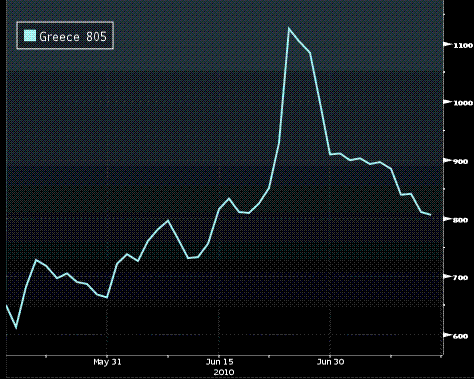This screenshot has width=475, height=380.
Task: Click the 1000 y-axis label
Action: click(463, 103)
